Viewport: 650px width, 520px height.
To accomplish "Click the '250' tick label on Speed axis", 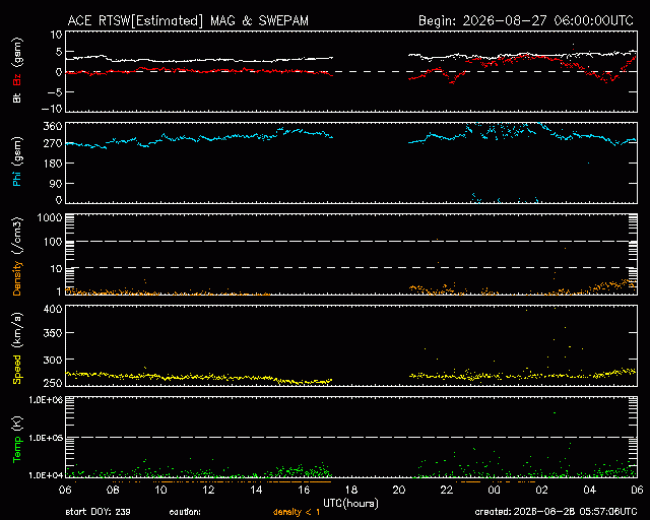I will pyautogui.click(x=53, y=383).
